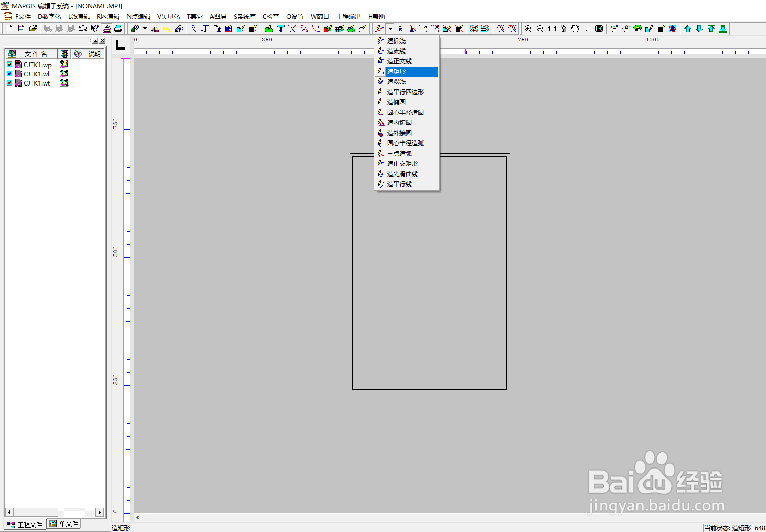Choose 造外接圆 from the dropdown list
This screenshot has height=532, width=766.
[x=407, y=133]
